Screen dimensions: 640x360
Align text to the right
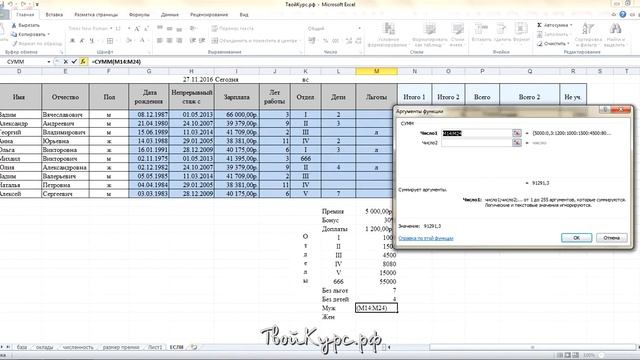179,40
